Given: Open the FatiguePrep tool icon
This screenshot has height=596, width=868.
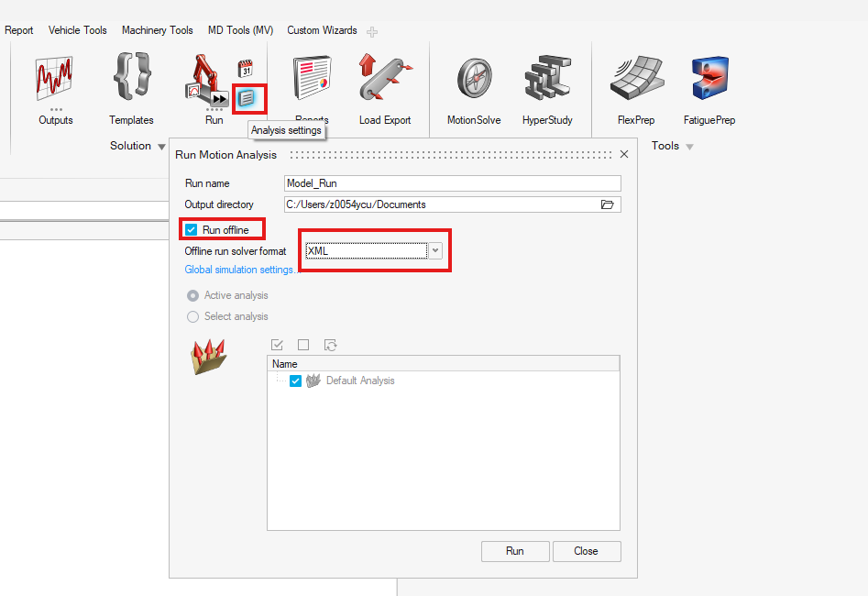Looking at the screenshot, I should pos(709,78).
